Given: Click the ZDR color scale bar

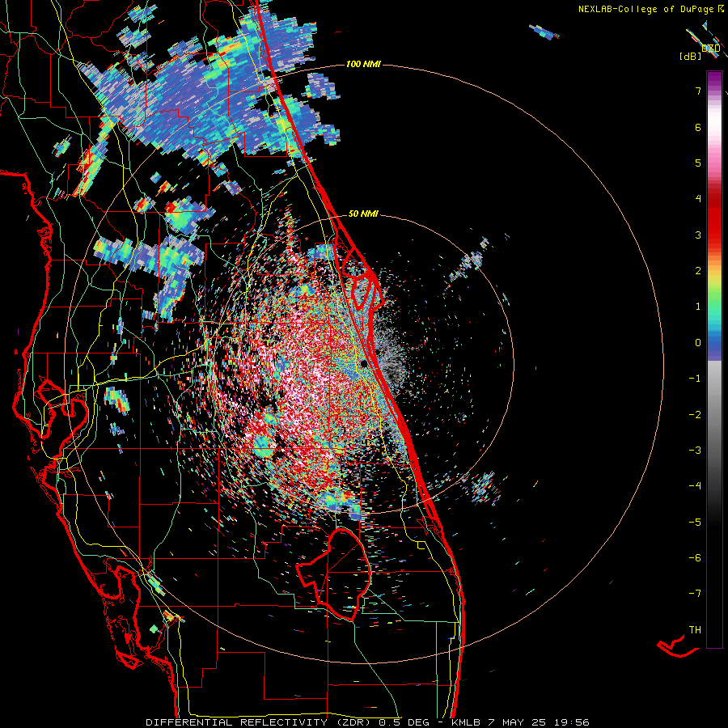Looking at the screenshot, I should click(714, 359).
